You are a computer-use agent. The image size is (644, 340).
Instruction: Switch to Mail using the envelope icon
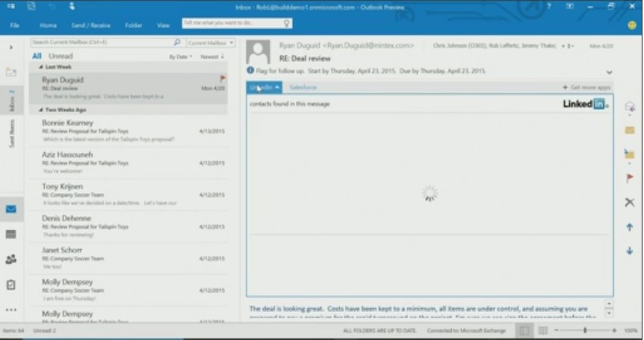(x=11, y=209)
